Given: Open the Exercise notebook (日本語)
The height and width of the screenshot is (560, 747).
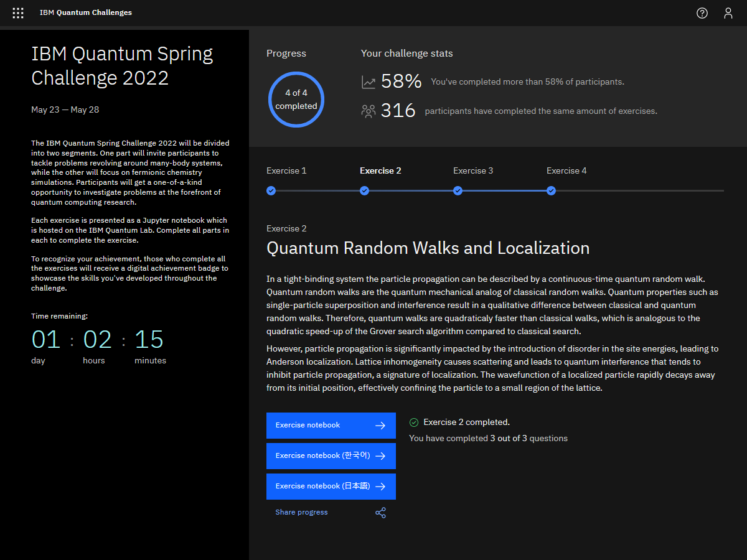Looking at the screenshot, I should click(331, 487).
